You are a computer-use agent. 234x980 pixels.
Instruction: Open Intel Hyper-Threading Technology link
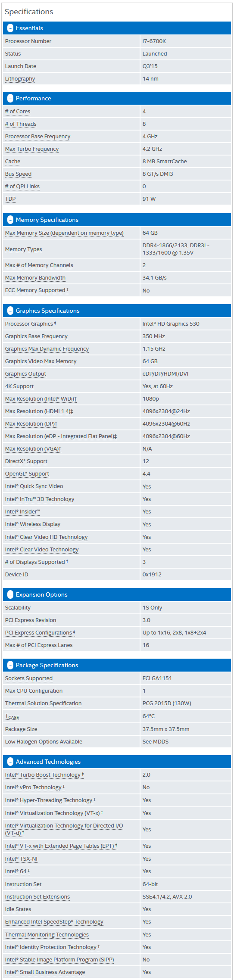(x=49, y=800)
